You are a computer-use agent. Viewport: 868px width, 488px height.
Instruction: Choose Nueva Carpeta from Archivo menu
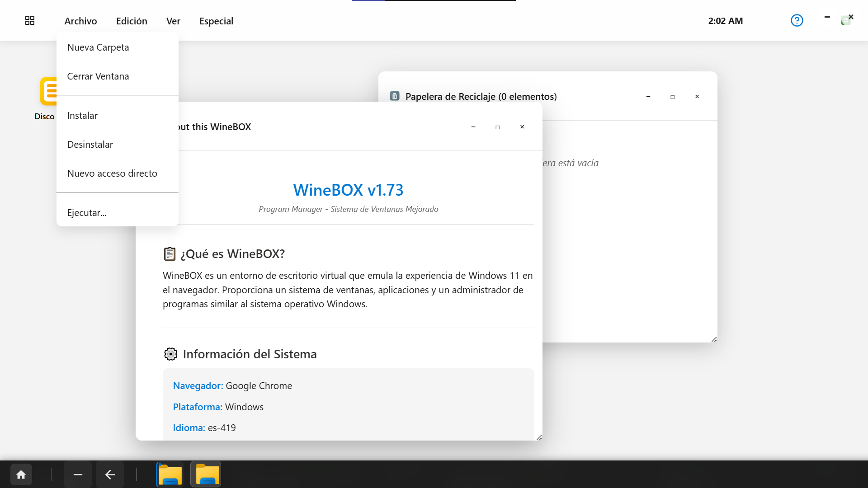point(98,47)
